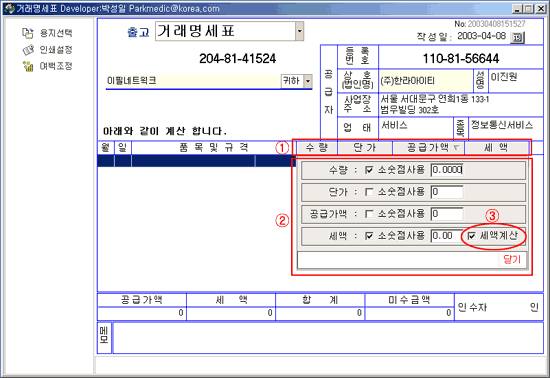The width and height of the screenshot is (550, 378).
Task: Select the 세액 column header
Action: pos(496,148)
